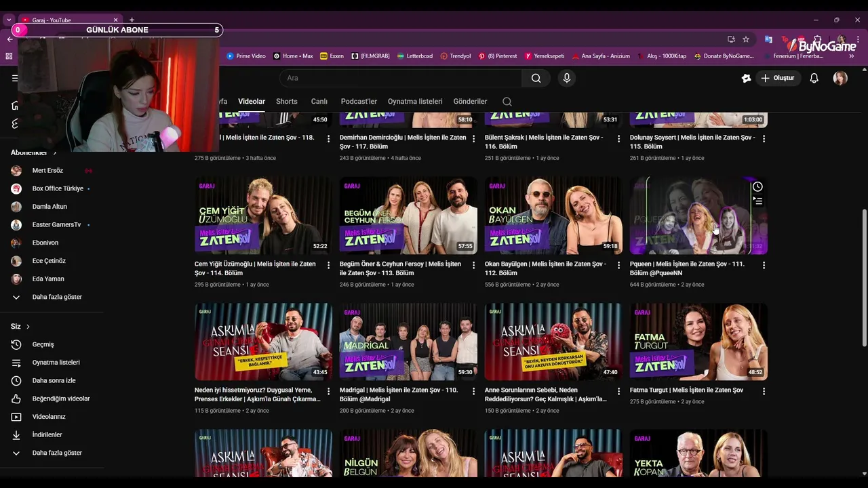Open browser tab list dropdown

point(9,20)
